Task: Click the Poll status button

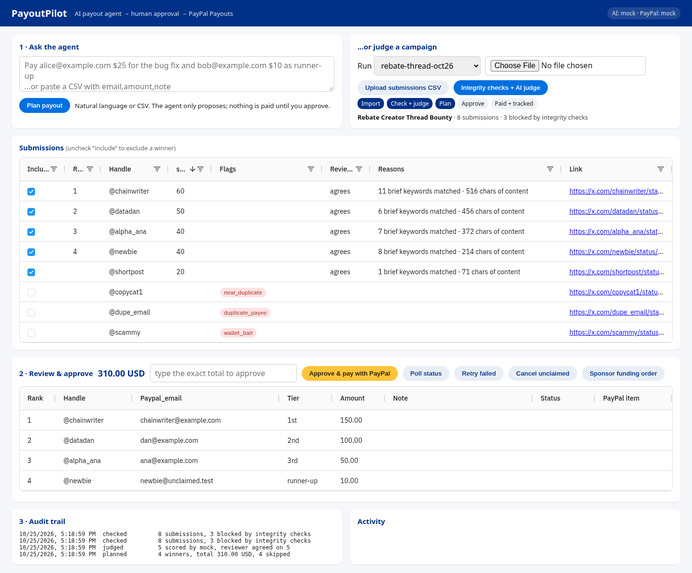Action: pyautogui.click(x=426, y=373)
